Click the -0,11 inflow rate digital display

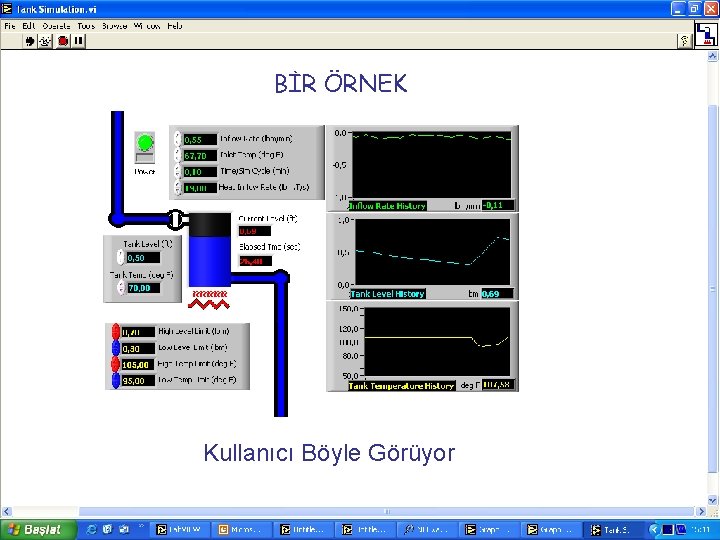498,205
